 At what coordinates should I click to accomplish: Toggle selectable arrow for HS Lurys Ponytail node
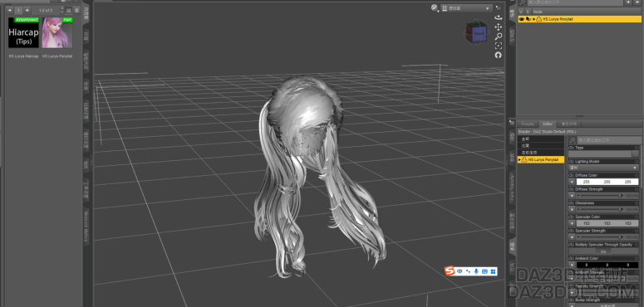(528, 19)
